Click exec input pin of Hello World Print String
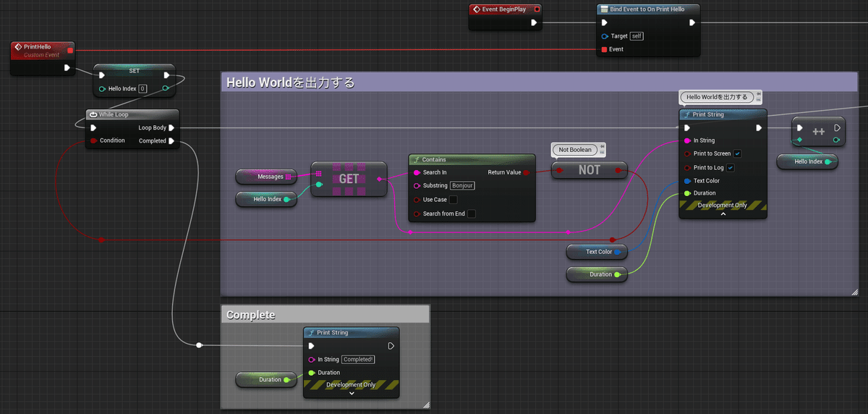 (x=686, y=128)
